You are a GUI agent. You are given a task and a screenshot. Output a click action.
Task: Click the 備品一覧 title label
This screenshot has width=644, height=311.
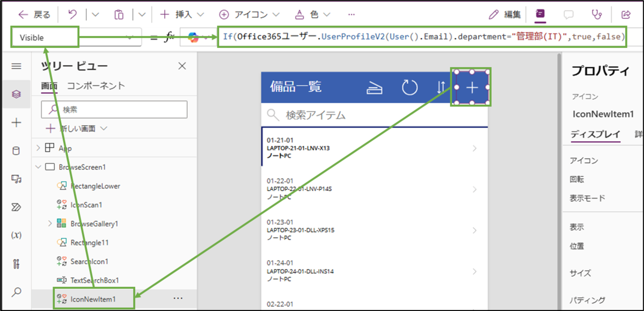[x=296, y=87]
